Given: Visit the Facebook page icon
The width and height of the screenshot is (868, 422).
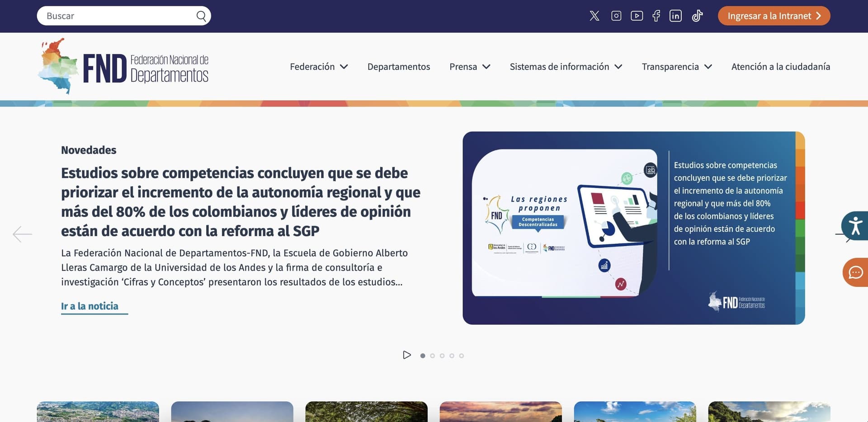Looking at the screenshot, I should pyautogui.click(x=656, y=16).
